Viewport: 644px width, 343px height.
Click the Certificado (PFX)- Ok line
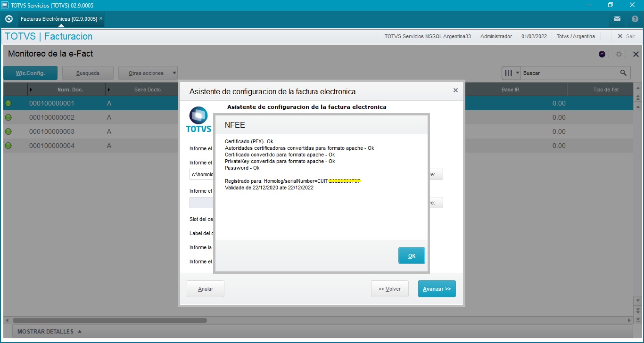tap(249, 141)
